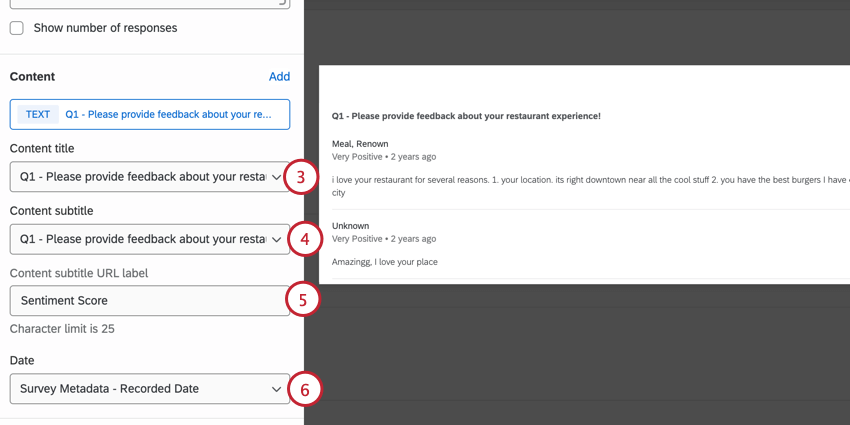Image resolution: width=850 pixels, height=425 pixels.
Task: Click the TEXT badge on the content item
Action: [38, 114]
